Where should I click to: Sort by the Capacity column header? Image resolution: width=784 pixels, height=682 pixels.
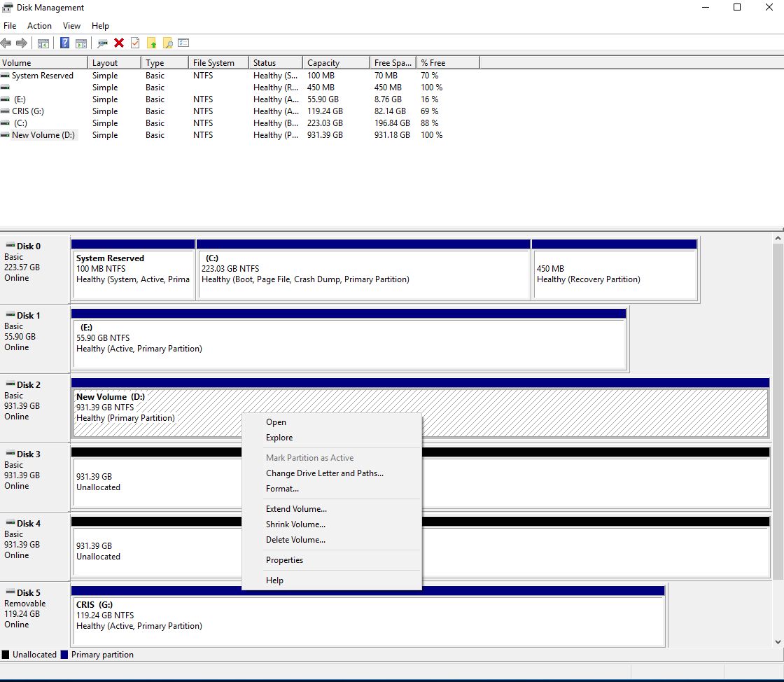(x=336, y=62)
